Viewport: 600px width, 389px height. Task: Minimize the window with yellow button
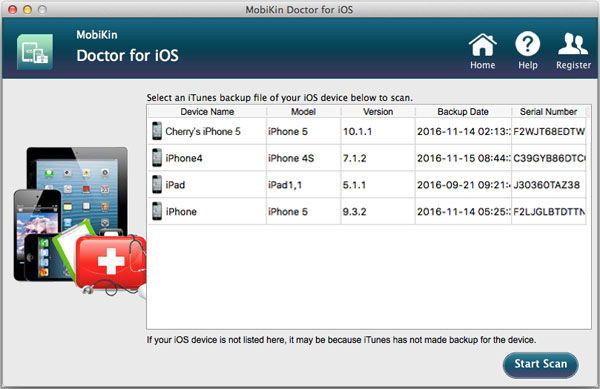(x=28, y=10)
